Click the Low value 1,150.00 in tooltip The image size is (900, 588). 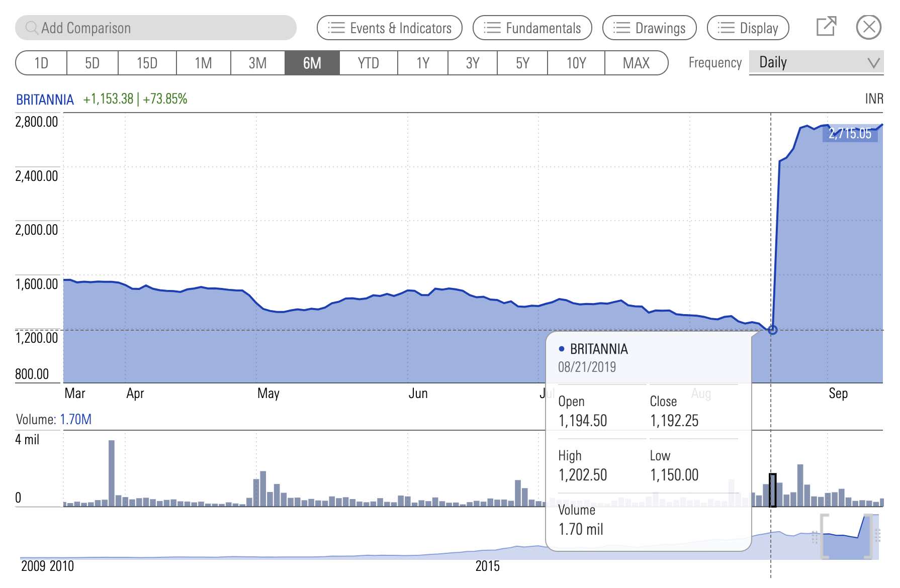pyautogui.click(x=674, y=475)
